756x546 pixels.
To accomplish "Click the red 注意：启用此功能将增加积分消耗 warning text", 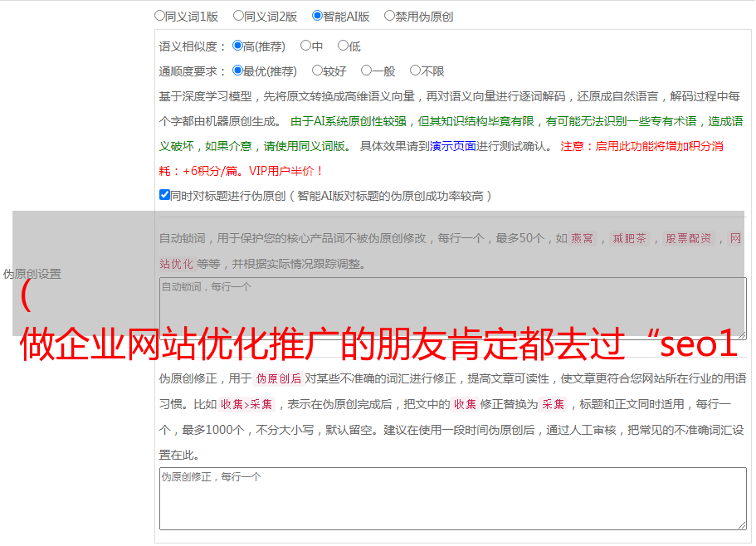I will click(x=441, y=158).
